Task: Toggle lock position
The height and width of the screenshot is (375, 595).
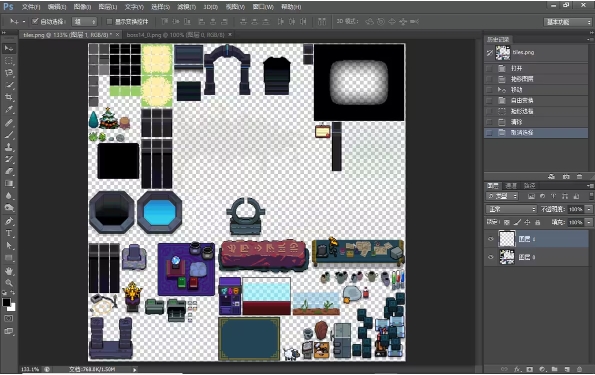Action: [527, 222]
